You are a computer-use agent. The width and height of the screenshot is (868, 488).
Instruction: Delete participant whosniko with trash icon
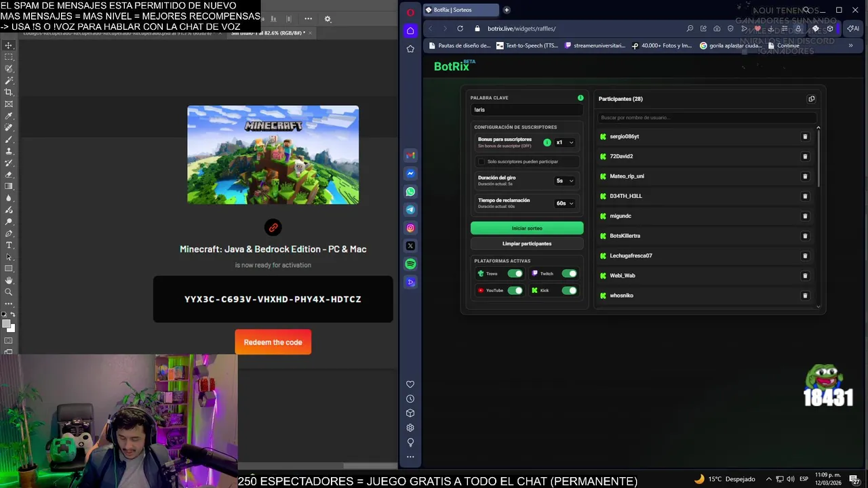[805, 296]
